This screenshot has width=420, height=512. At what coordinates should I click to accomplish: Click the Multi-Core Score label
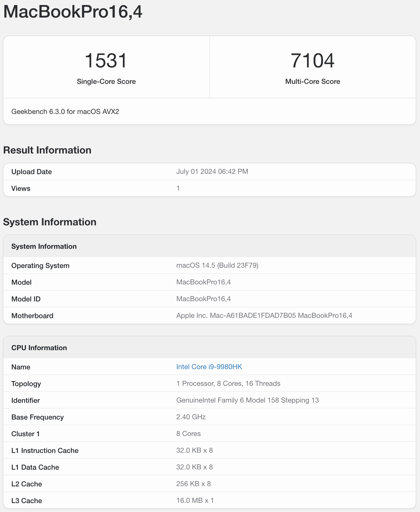pos(313,82)
